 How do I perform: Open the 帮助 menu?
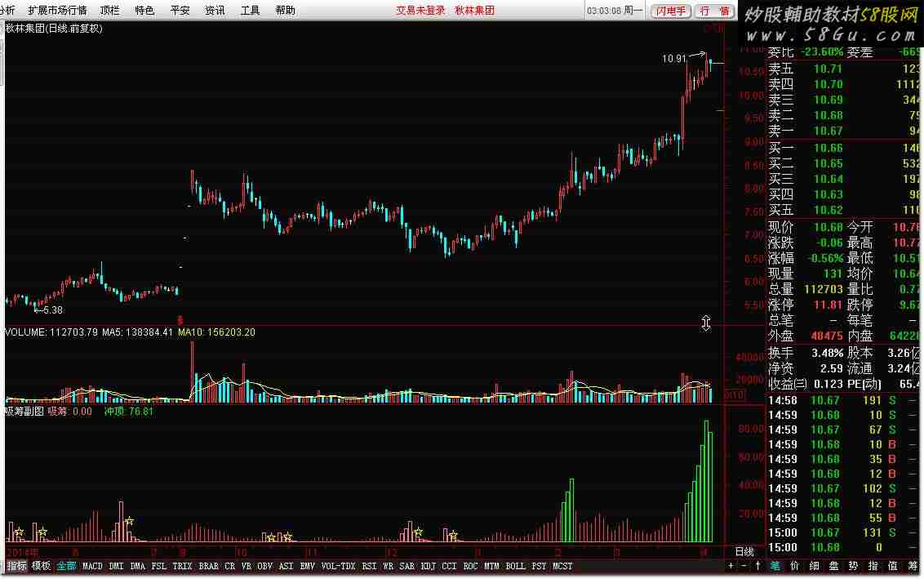click(285, 11)
